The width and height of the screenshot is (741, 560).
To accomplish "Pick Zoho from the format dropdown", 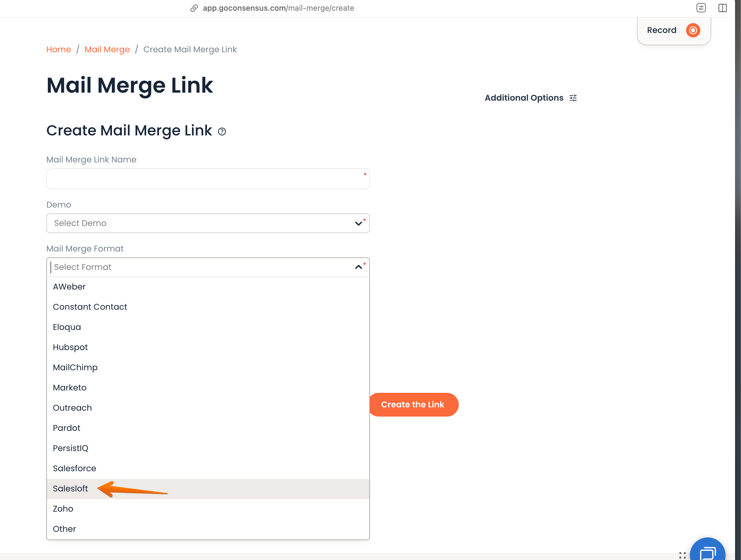I will pos(208,509).
